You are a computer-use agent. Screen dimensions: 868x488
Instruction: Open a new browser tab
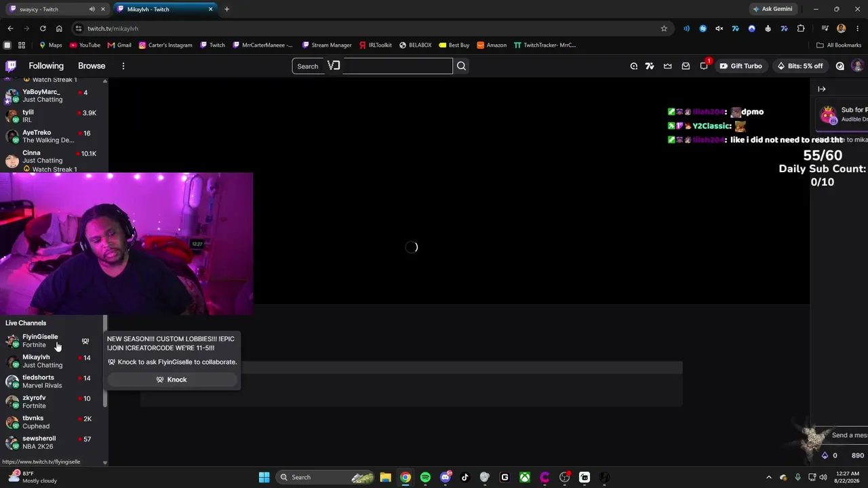tap(226, 9)
